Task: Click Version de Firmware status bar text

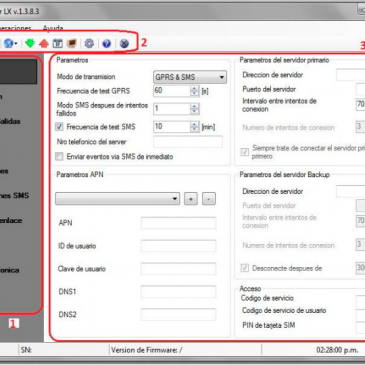Action: click(147, 350)
